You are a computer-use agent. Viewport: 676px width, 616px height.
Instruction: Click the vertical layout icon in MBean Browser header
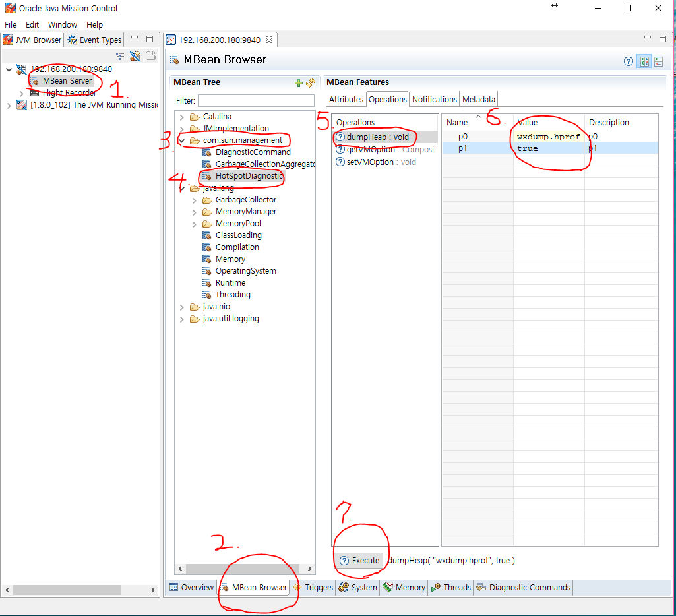click(644, 61)
